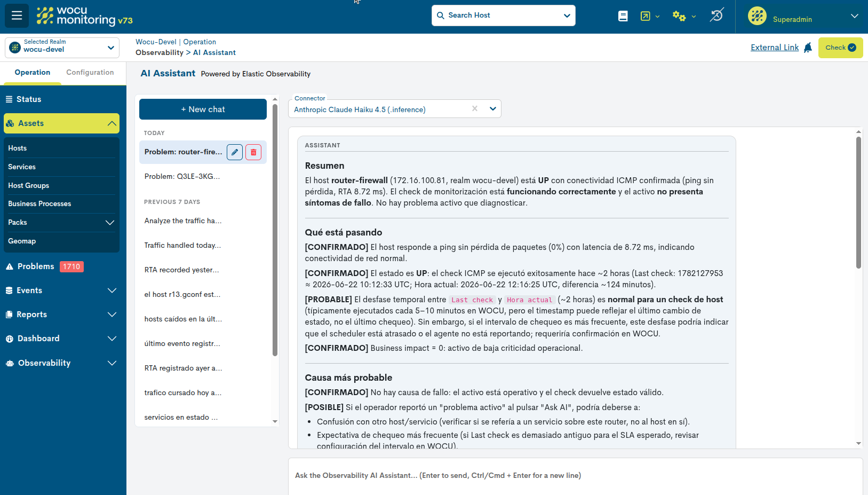Viewport: 868px width, 495px height.
Task: Switch to the Configuration tab
Action: (90, 73)
